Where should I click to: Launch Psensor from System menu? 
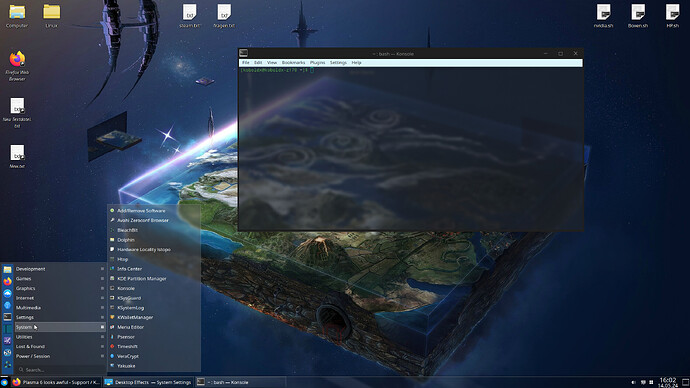154,337
